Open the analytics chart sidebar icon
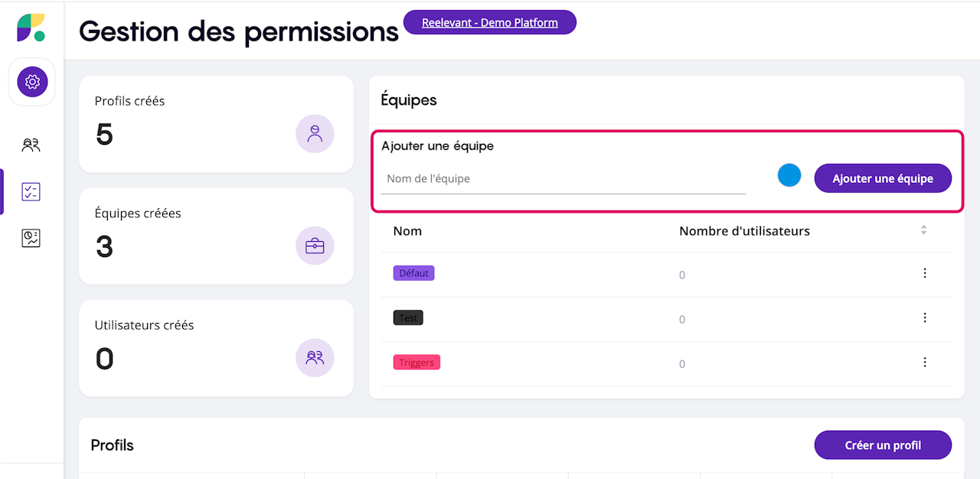980x479 pixels. [x=31, y=239]
